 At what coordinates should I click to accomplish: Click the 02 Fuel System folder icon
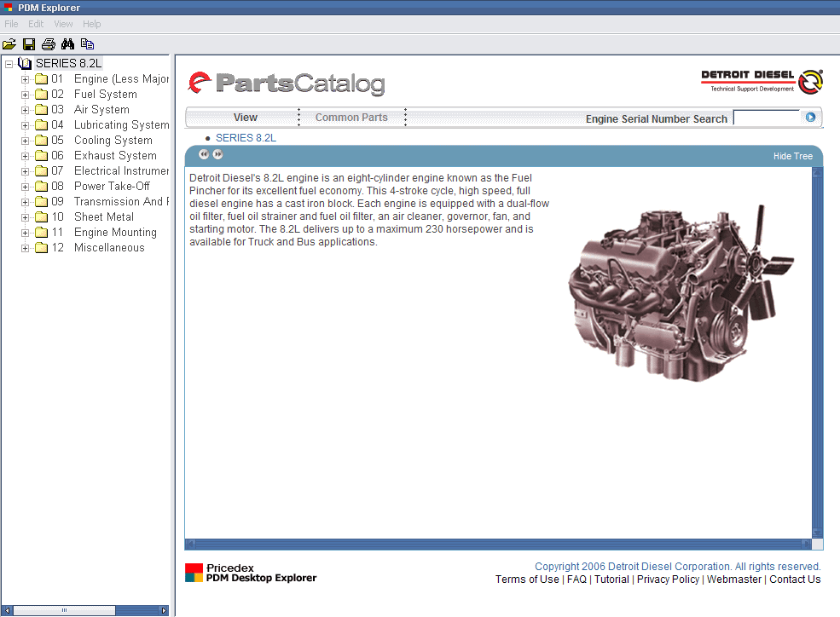click(x=41, y=95)
